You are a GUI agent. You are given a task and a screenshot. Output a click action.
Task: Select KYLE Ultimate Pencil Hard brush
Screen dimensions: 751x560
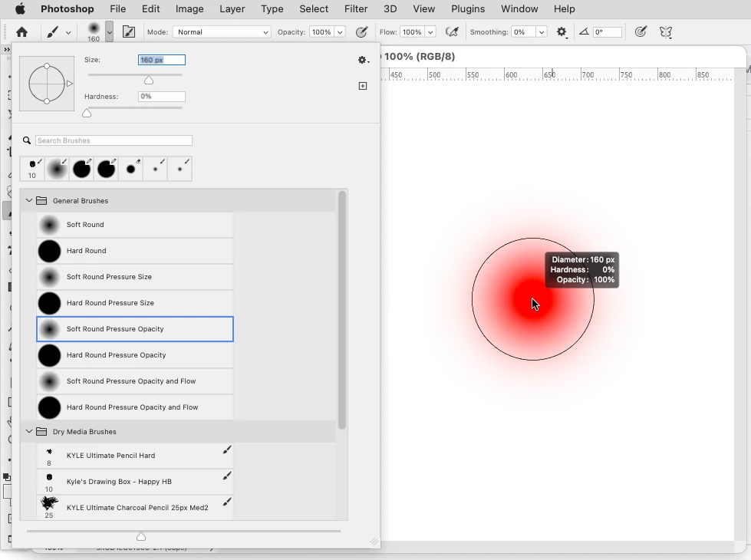pos(135,456)
